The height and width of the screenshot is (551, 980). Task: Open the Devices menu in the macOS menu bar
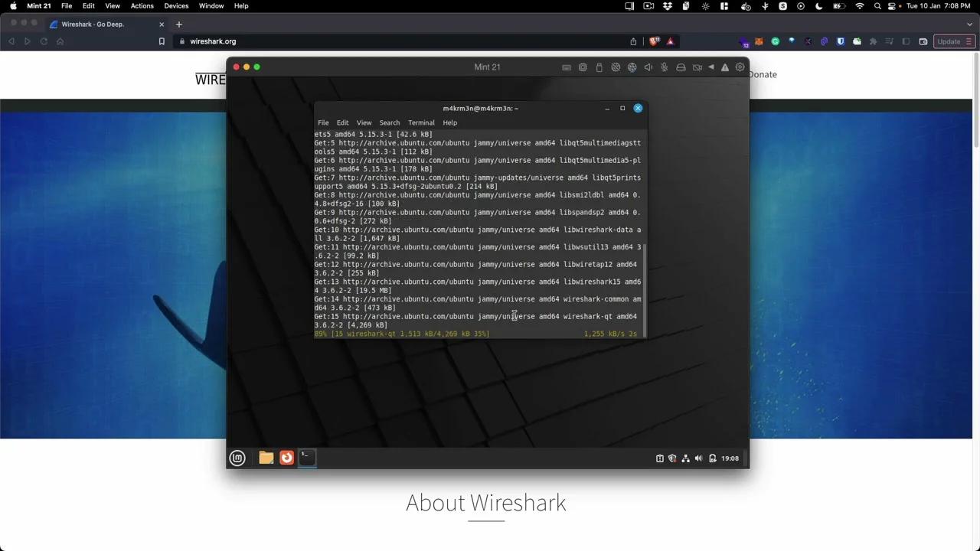tap(175, 6)
